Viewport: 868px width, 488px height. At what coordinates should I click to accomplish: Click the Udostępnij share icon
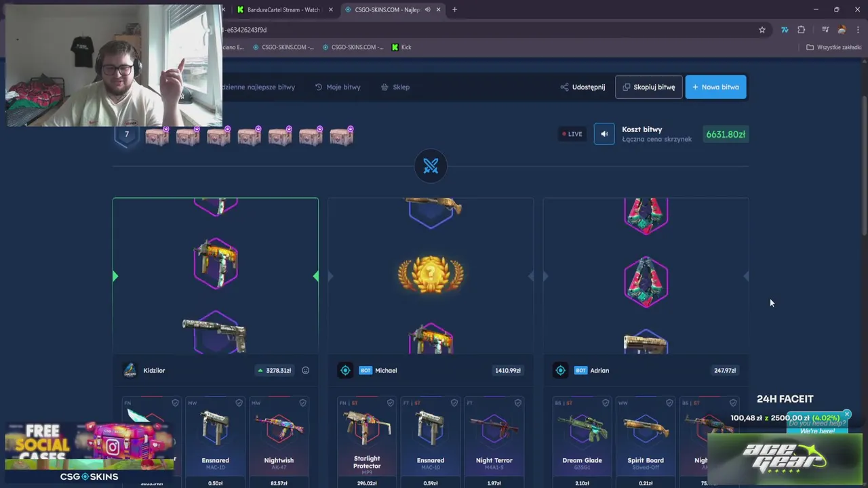pyautogui.click(x=564, y=87)
